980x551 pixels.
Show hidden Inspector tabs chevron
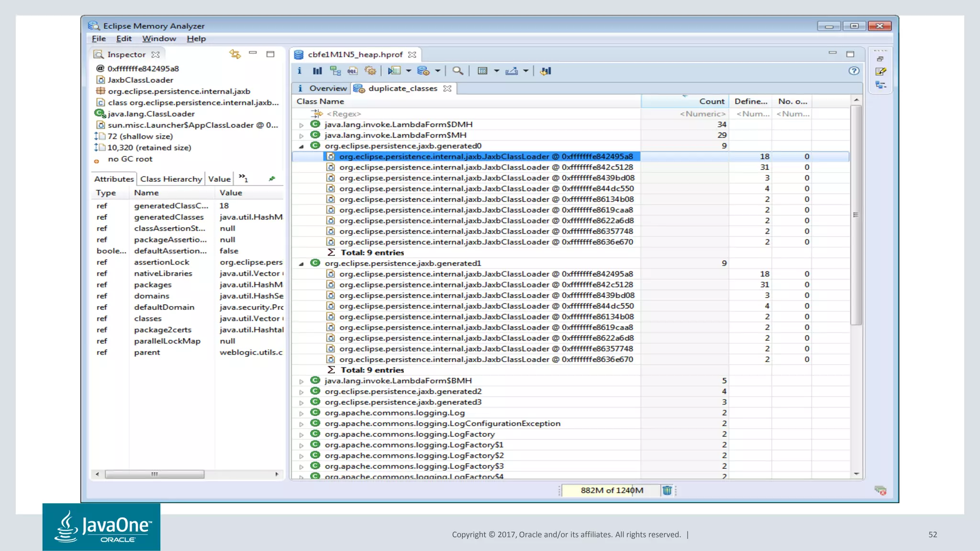click(244, 178)
